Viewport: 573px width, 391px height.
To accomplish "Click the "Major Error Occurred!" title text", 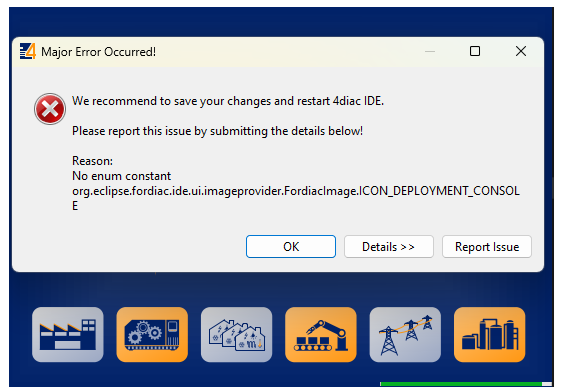I will pyautogui.click(x=99, y=52).
